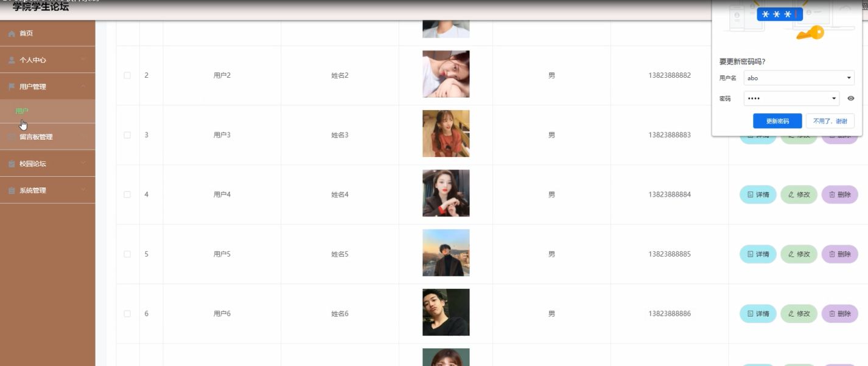Image resolution: width=868 pixels, height=366 pixels.
Task: Click the person icon beside 个人中心
Action: click(12, 60)
